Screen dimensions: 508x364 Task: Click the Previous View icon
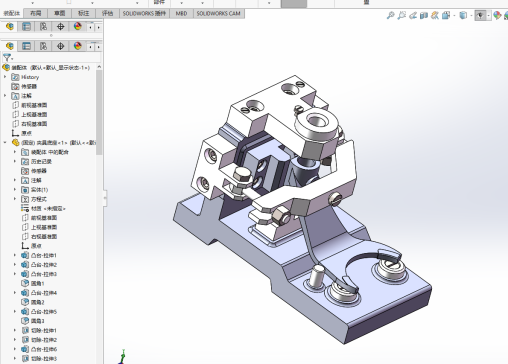tap(413, 15)
